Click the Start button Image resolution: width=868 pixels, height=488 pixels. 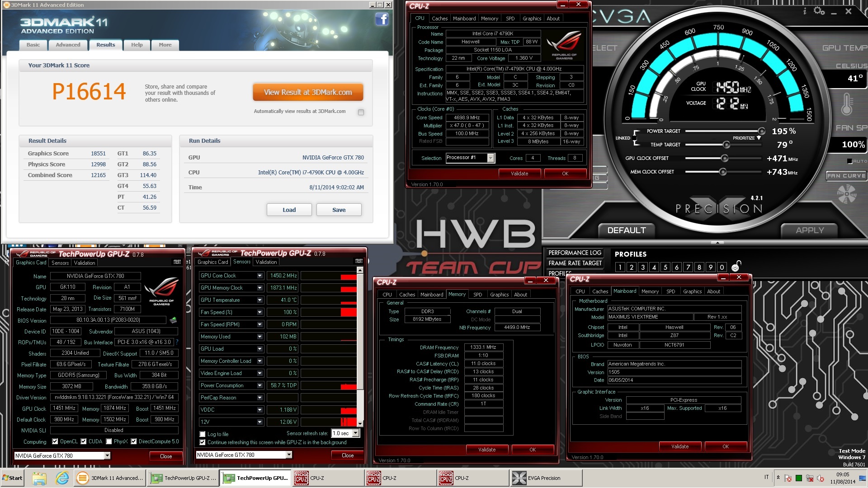13,478
